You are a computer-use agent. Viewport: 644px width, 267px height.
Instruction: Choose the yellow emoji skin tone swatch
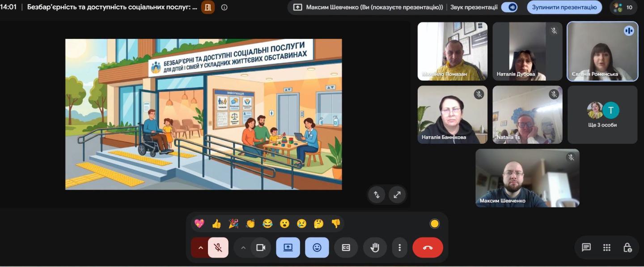(434, 224)
